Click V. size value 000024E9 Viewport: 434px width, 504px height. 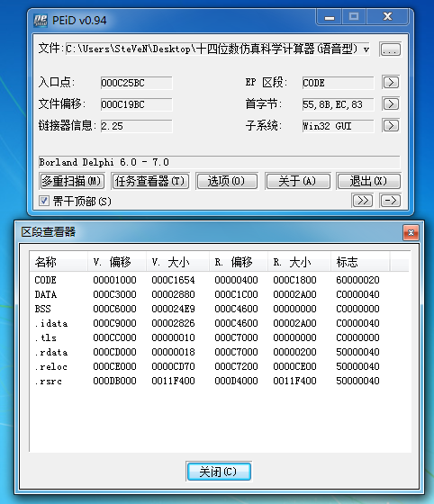coord(173,309)
